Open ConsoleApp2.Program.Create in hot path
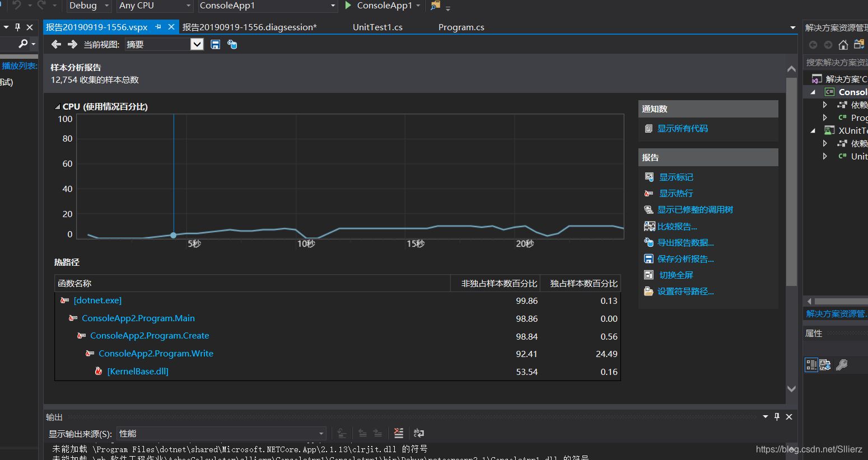 click(150, 336)
